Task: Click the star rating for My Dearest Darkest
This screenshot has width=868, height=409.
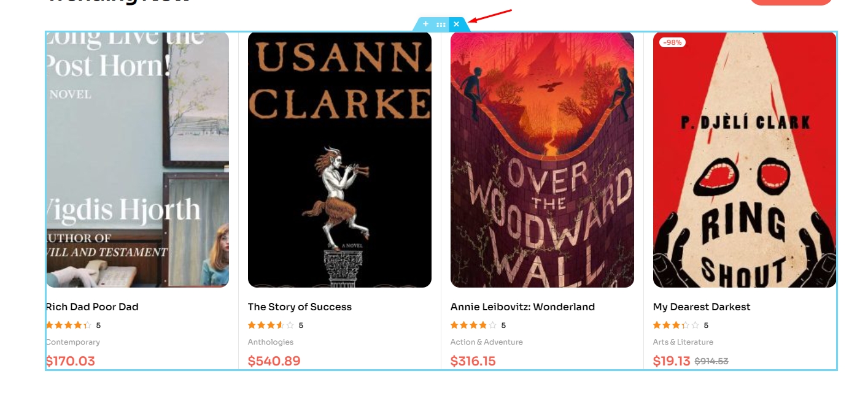Action: click(x=676, y=326)
